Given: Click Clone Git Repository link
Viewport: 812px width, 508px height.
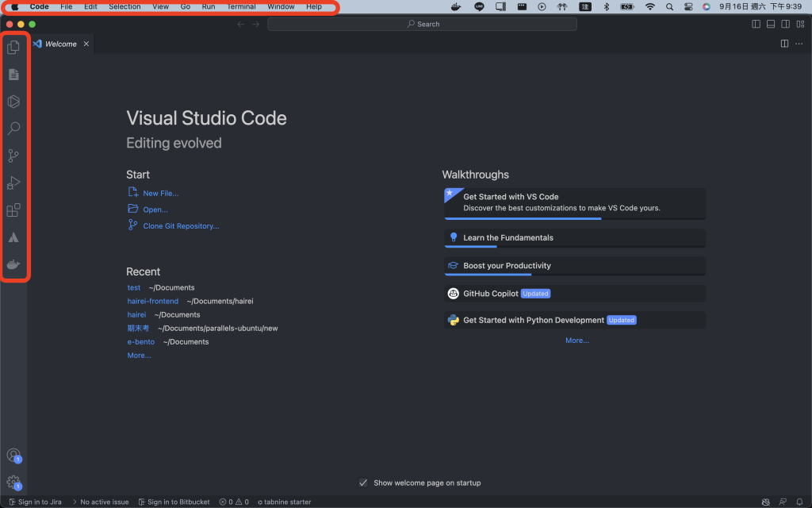Looking at the screenshot, I should click(181, 226).
